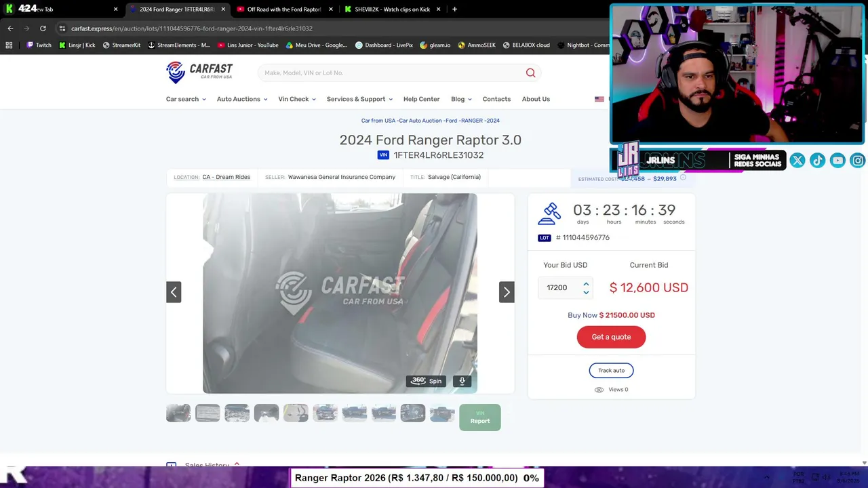This screenshot has height=488, width=868.
Task: Launch the 360 Spin view
Action: click(427, 381)
